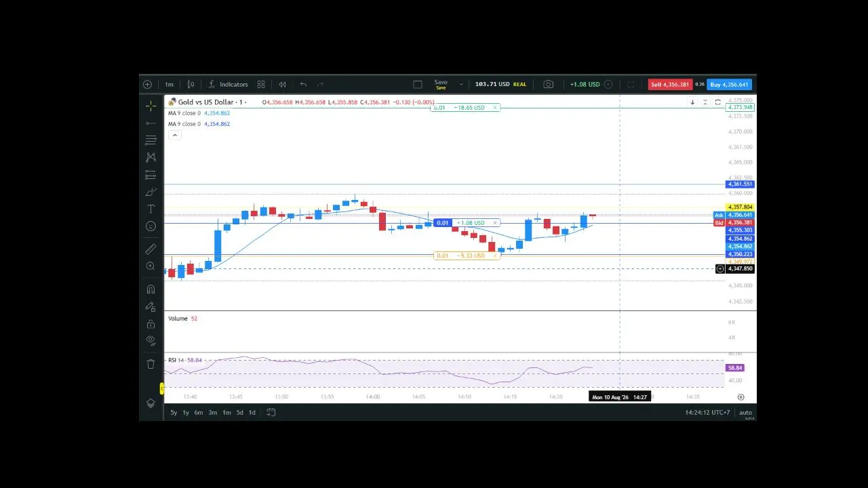Click the Buy 4,356.641 button
This screenshot has width=868, height=488.
[730, 85]
